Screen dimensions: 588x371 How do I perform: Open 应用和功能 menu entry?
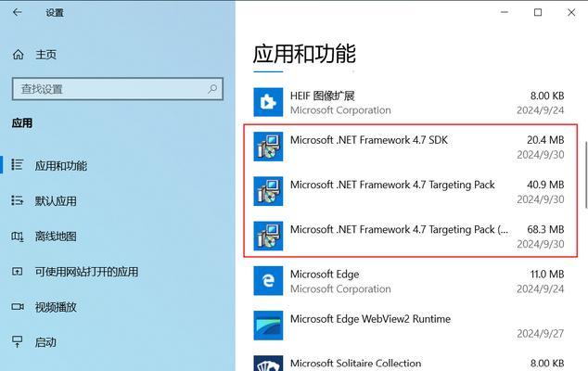[61, 165]
